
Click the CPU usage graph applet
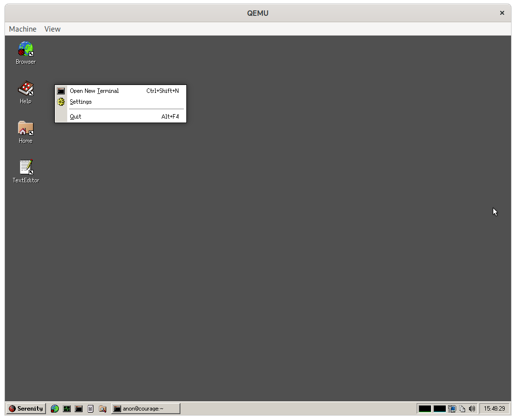tap(425, 409)
